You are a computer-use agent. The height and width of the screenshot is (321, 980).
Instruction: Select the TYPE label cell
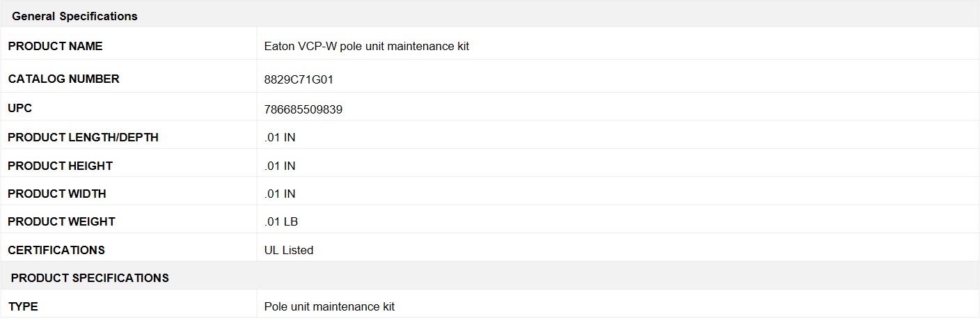129,306
